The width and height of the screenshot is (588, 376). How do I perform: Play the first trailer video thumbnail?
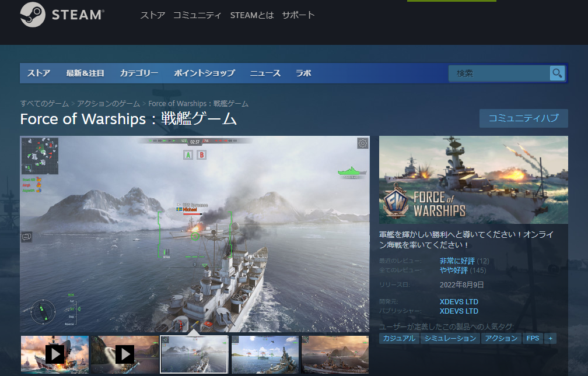[x=55, y=354]
